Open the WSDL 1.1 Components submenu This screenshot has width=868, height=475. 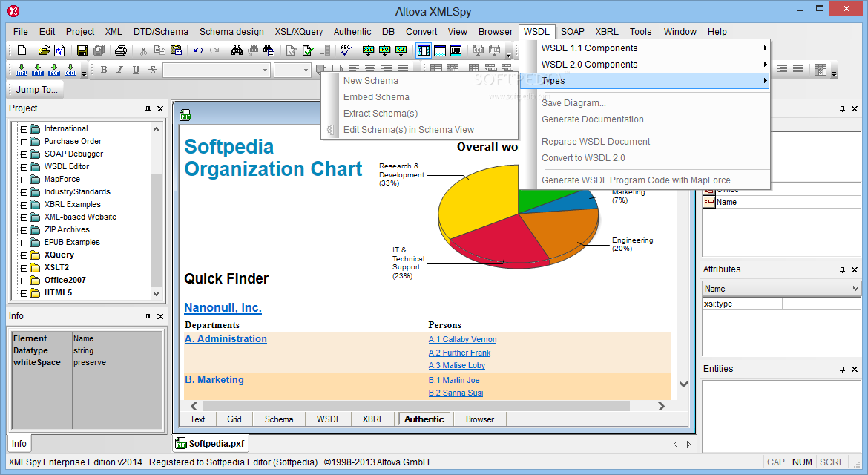645,48
